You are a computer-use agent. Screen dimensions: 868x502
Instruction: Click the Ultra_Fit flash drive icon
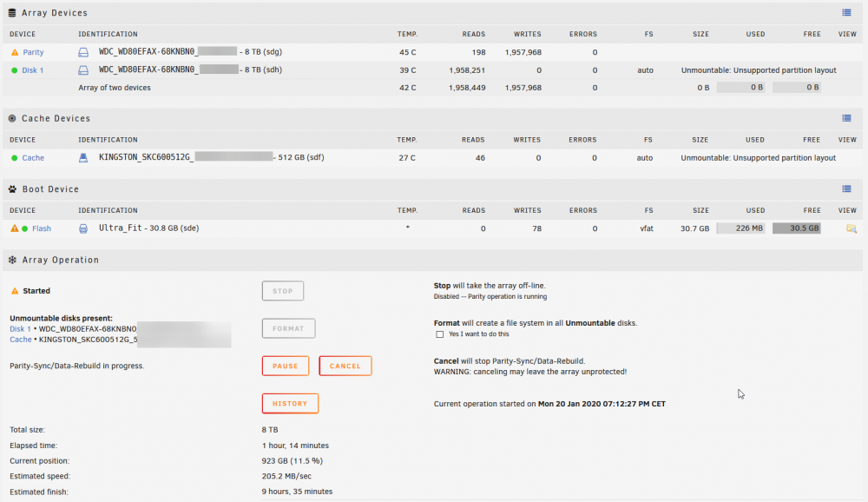[x=83, y=228]
